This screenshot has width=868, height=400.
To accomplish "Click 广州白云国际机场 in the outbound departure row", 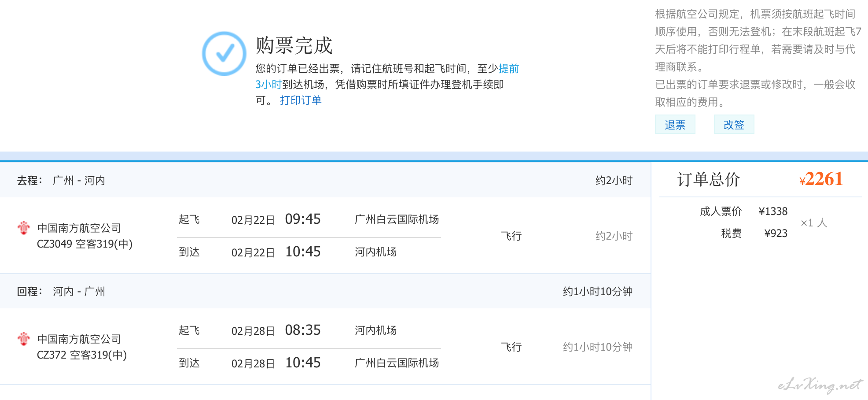I will click(x=397, y=219).
